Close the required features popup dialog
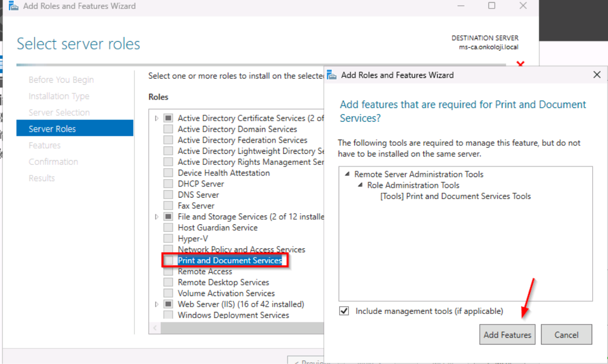Viewport: 608px width, 364px height. tap(597, 75)
